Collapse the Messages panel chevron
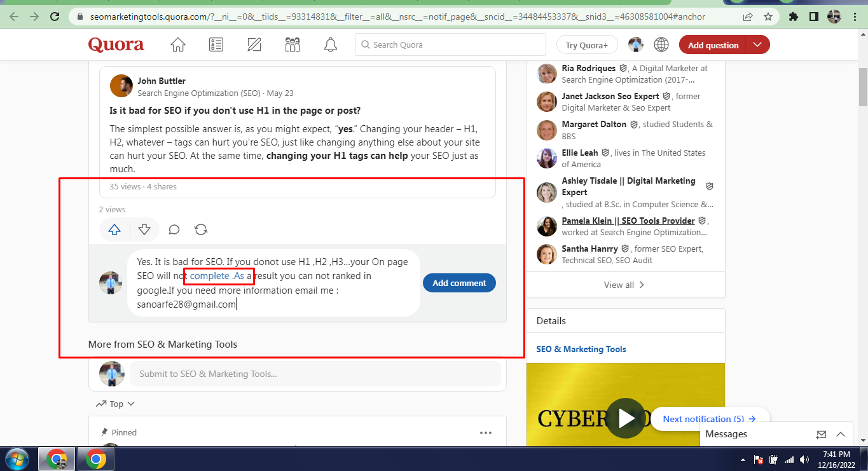868x471 pixels. tap(841, 434)
